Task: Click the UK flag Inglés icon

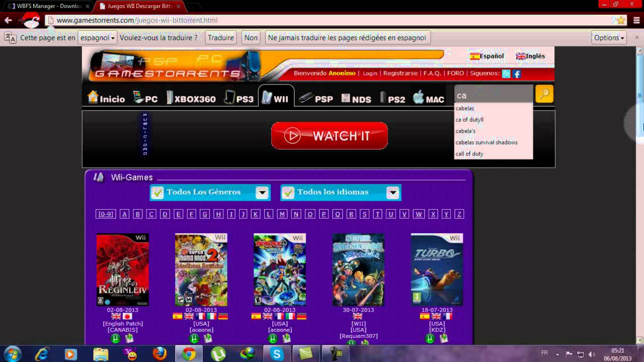Action: tap(521, 56)
